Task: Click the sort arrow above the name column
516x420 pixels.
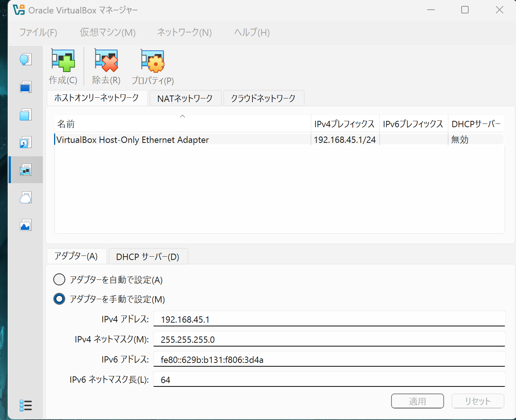Action: tap(183, 116)
